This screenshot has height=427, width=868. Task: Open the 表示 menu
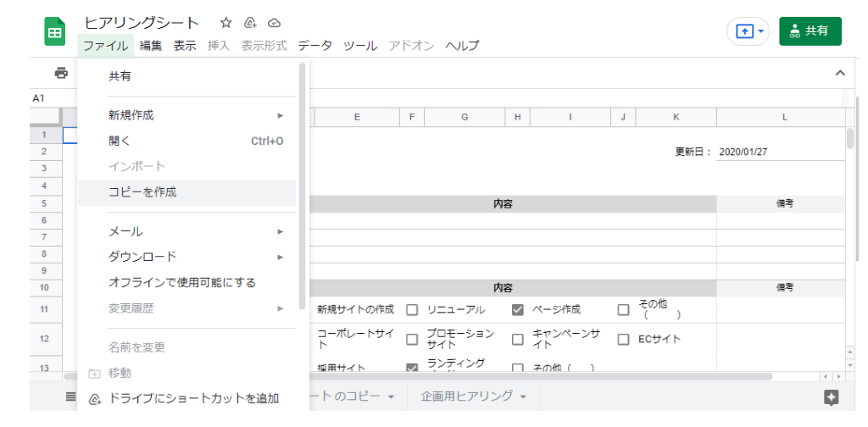(x=185, y=46)
